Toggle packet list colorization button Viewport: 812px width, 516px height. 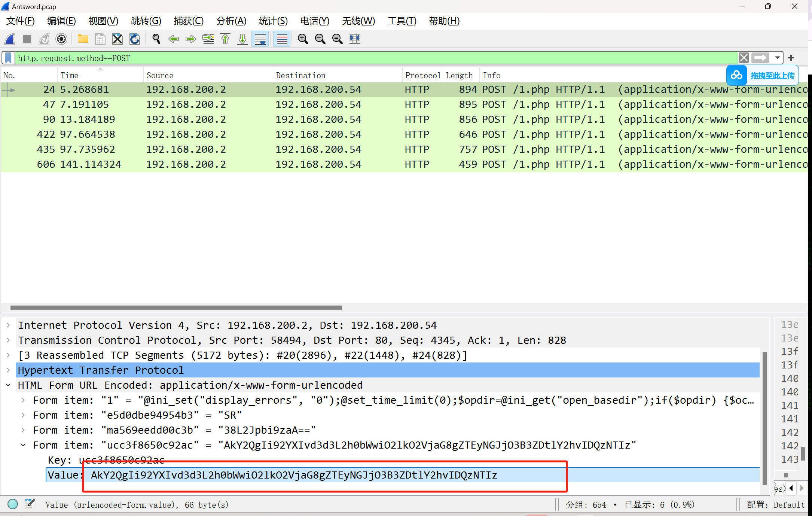point(282,39)
